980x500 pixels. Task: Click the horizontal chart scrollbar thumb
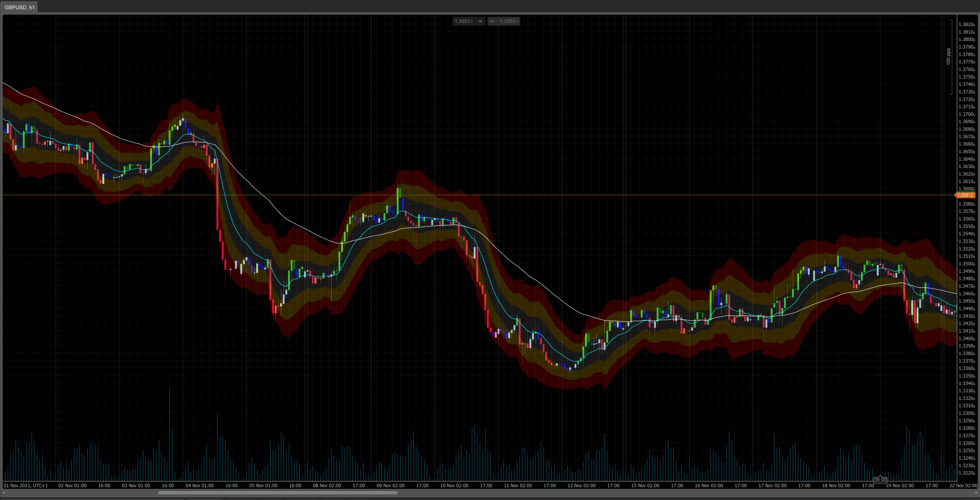pos(278,493)
